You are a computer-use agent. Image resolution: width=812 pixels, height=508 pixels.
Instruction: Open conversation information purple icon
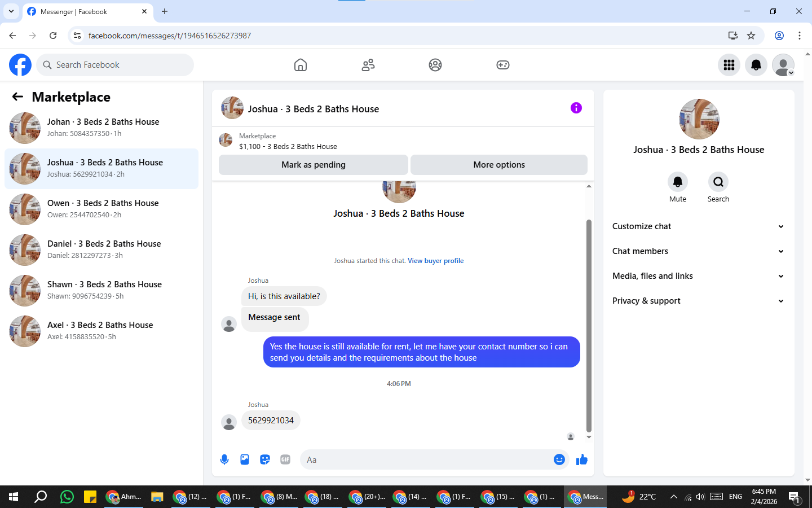[576, 108]
